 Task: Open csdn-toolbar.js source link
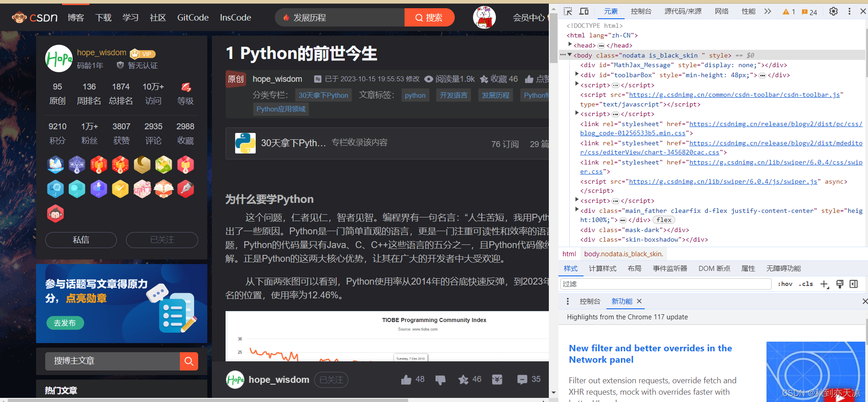coord(734,95)
